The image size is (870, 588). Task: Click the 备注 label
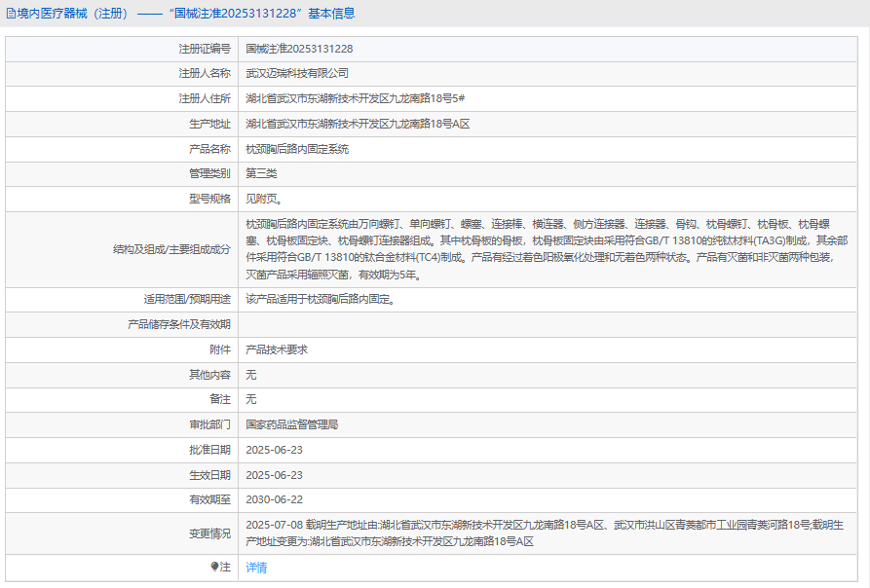click(220, 399)
